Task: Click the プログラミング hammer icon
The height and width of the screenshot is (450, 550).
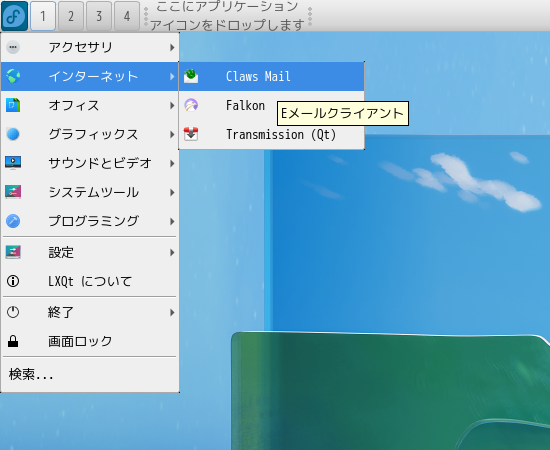Action: coord(13,221)
